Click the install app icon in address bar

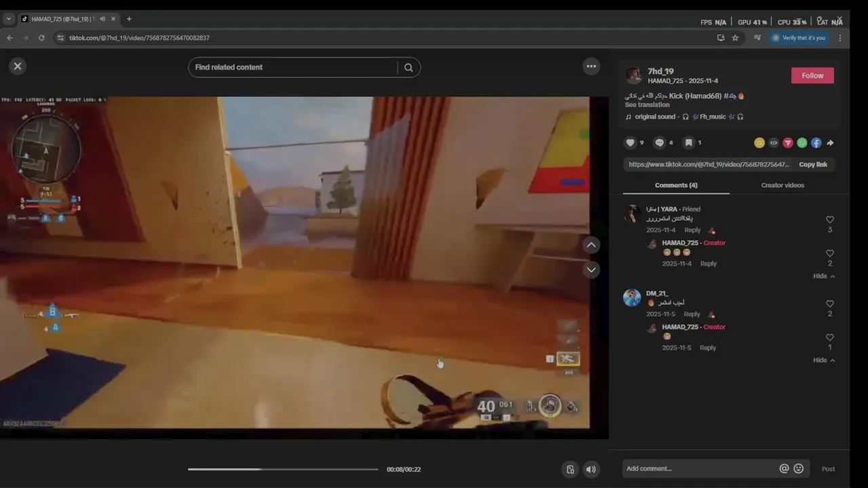point(721,38)
